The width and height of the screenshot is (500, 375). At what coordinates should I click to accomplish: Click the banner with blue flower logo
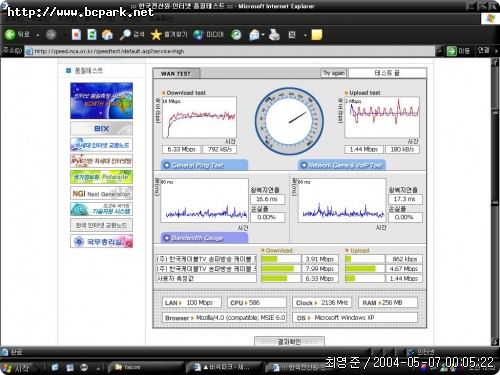pos(101,241)
